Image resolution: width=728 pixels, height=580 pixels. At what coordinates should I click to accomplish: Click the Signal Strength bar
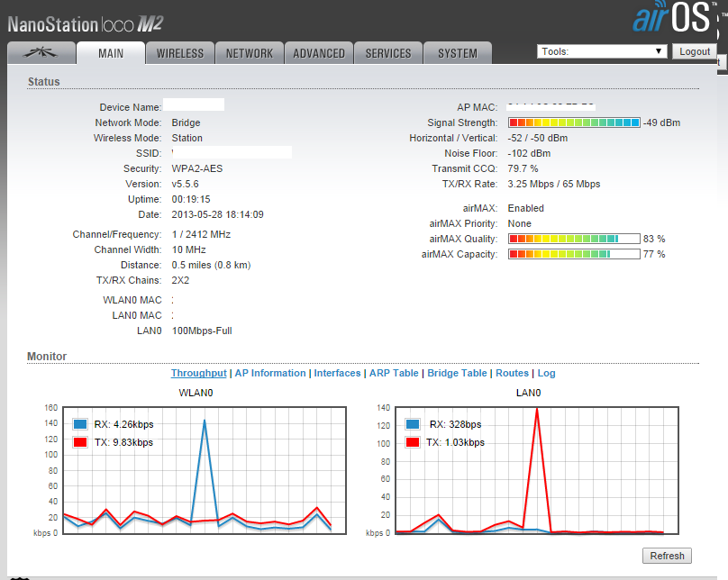point(574,122)
